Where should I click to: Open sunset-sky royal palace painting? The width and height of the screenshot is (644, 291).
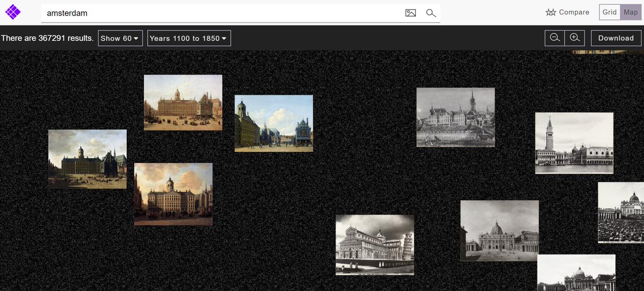pyautogui.click(x=173, y=194)
